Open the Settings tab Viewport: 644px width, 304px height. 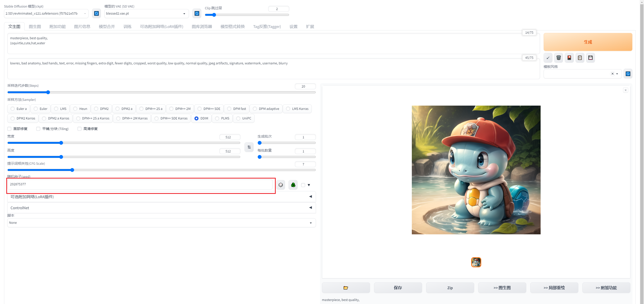coord(294,26)
